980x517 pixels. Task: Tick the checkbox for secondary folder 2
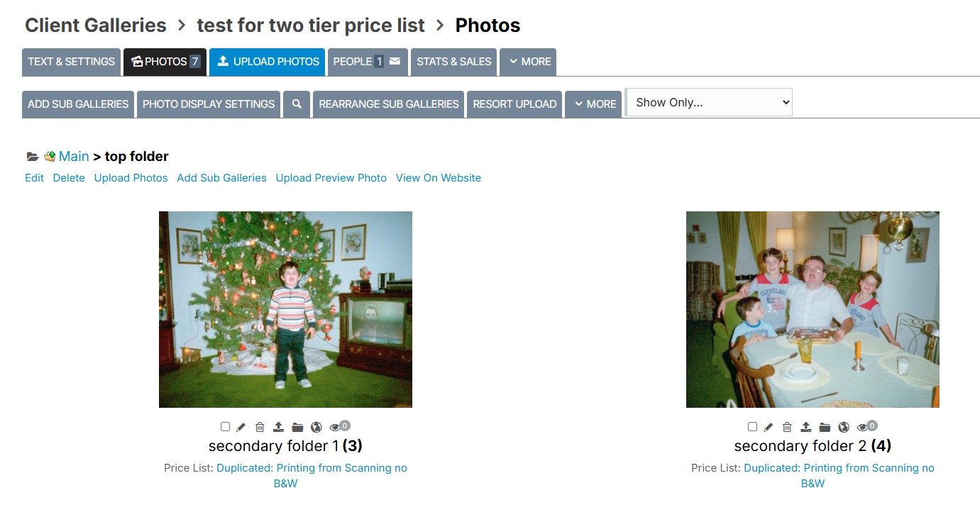752,427
